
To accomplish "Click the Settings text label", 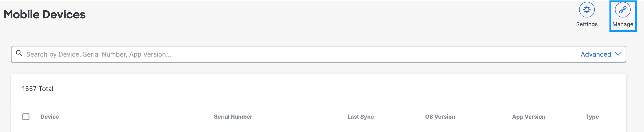I will [586, 24].
